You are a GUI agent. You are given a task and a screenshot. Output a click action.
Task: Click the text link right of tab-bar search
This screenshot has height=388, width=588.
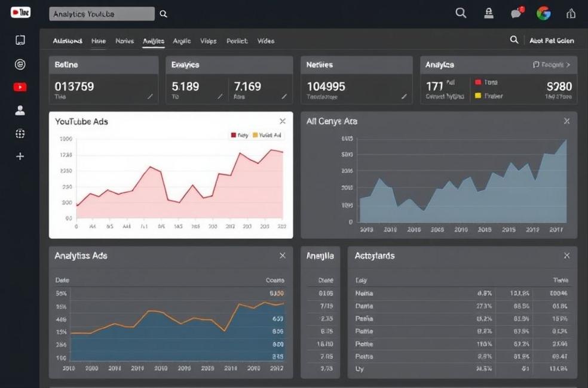pyautogui.click(x=552, y=41)
